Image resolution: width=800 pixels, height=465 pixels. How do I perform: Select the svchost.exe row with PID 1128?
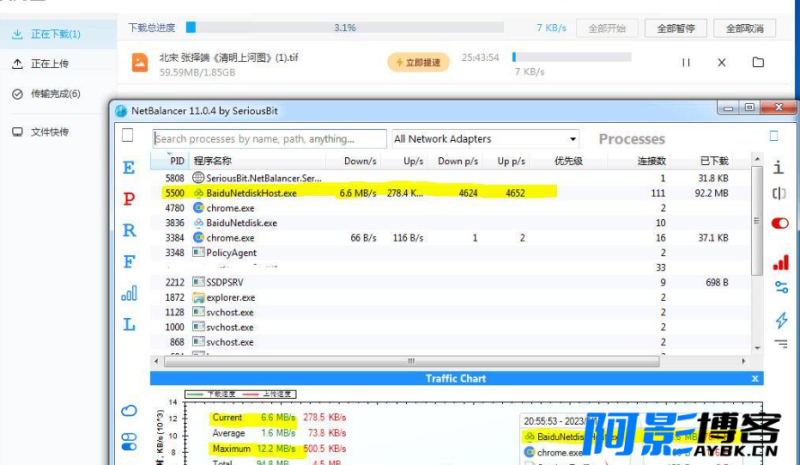pos(451,312)
